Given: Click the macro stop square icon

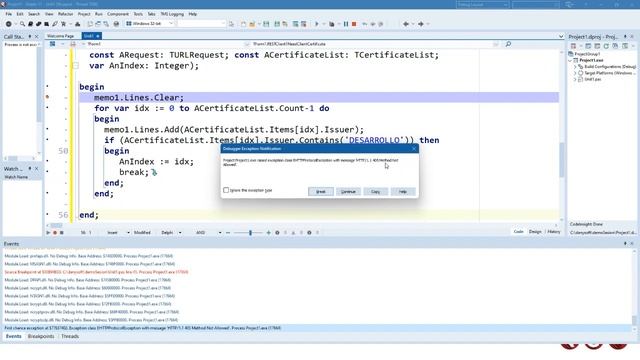Looking at the screenshot, I should [62, 233].
